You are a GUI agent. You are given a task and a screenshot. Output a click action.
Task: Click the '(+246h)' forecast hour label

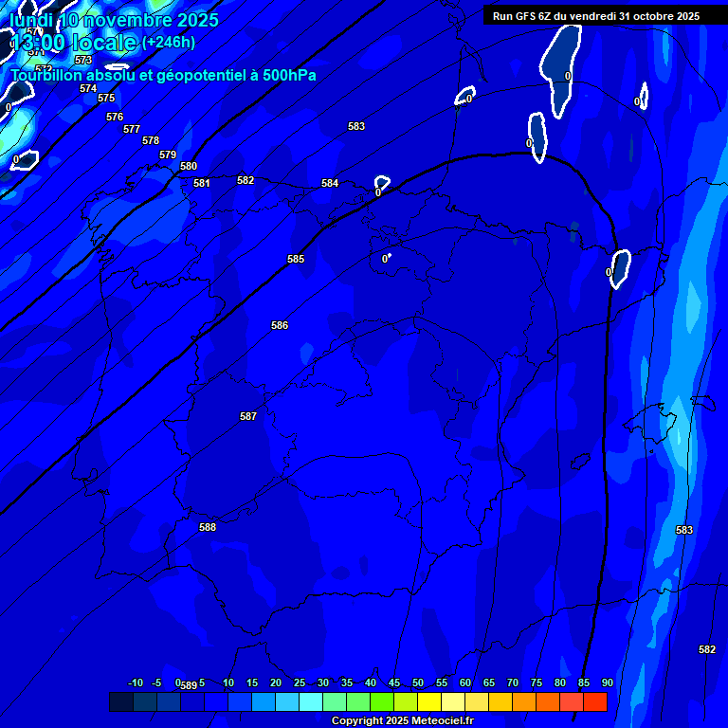(x=168, y=43)
